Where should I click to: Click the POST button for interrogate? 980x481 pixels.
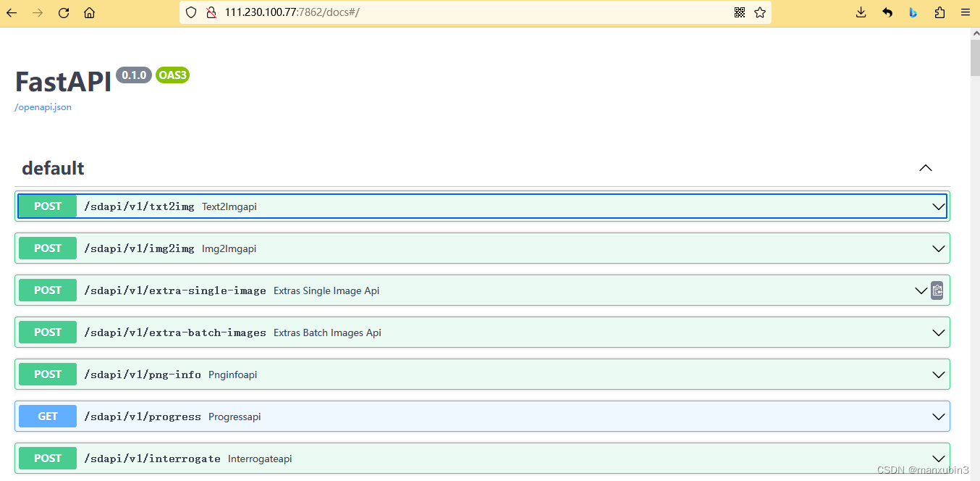pos(48,459)
